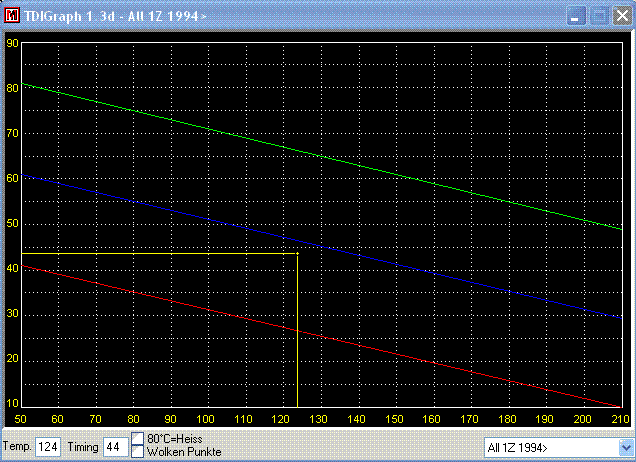Click the x-axis label 100
The width and height of the screenshot is (636, 462).
coord(206,419)
